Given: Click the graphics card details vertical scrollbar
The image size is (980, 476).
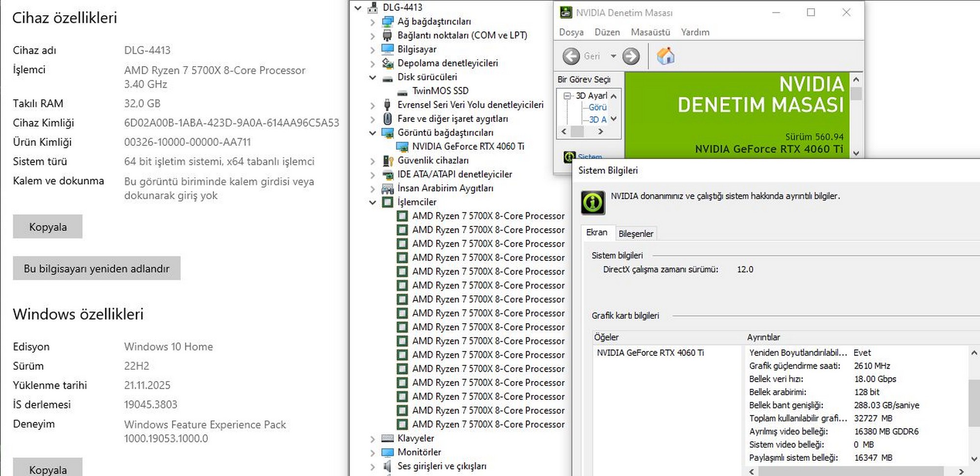Looking at the screenshot, I should [974, 402].
